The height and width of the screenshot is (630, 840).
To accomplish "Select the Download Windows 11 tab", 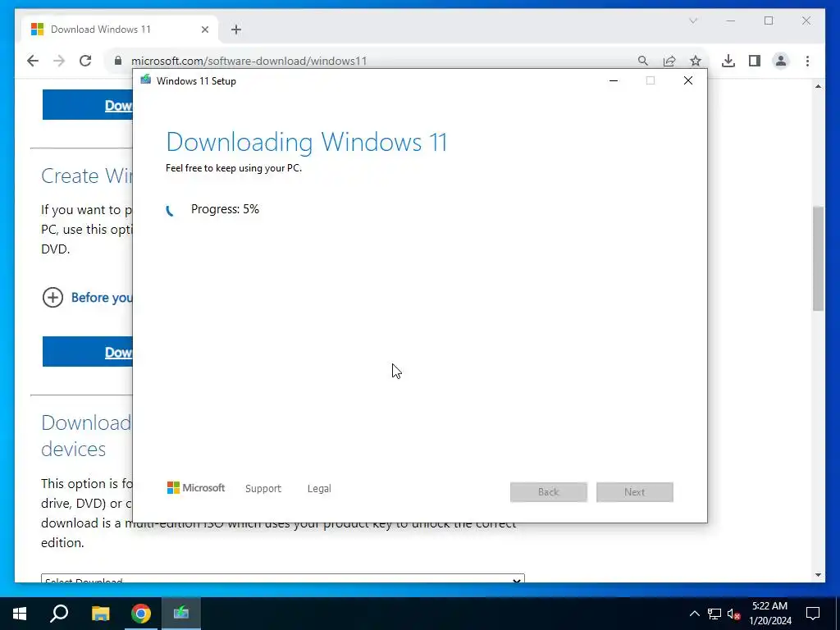I will point(120,30).
